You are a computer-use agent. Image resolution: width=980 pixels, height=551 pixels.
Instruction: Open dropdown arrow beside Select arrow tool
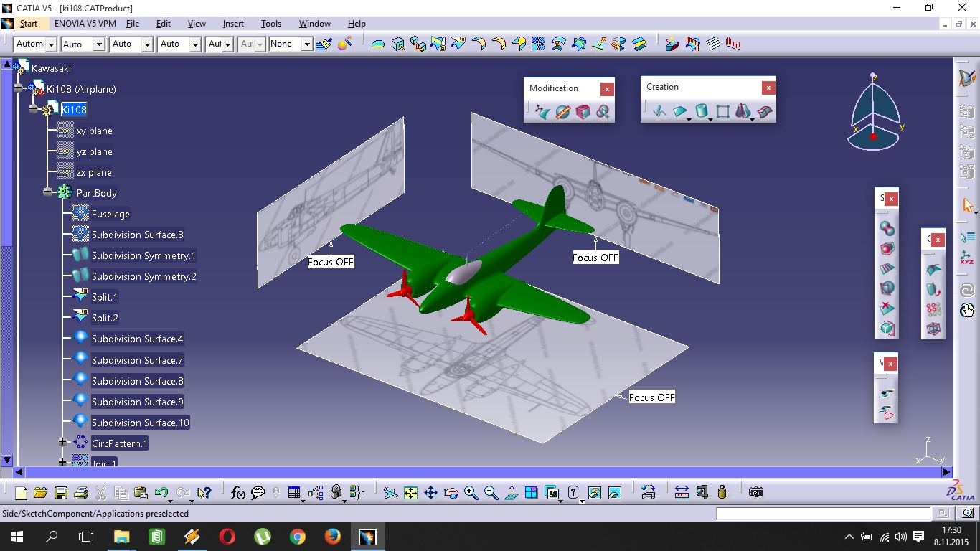pos(976,213)
